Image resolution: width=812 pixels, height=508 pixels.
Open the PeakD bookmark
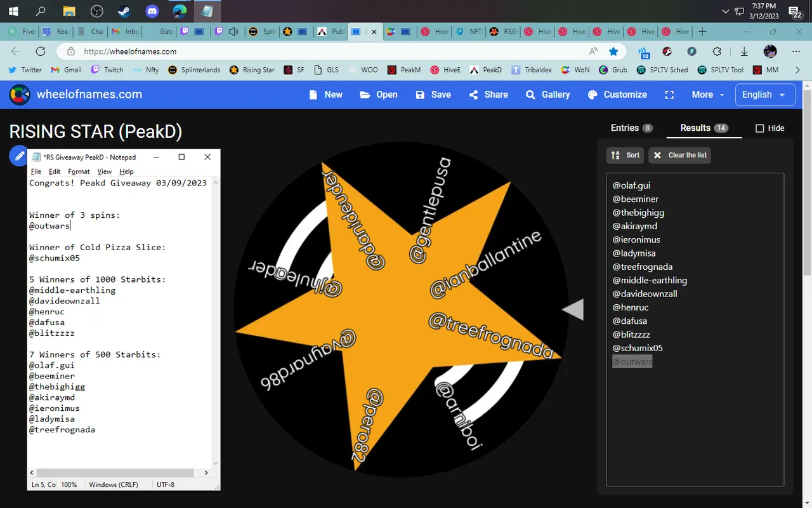tap(485, 70)
